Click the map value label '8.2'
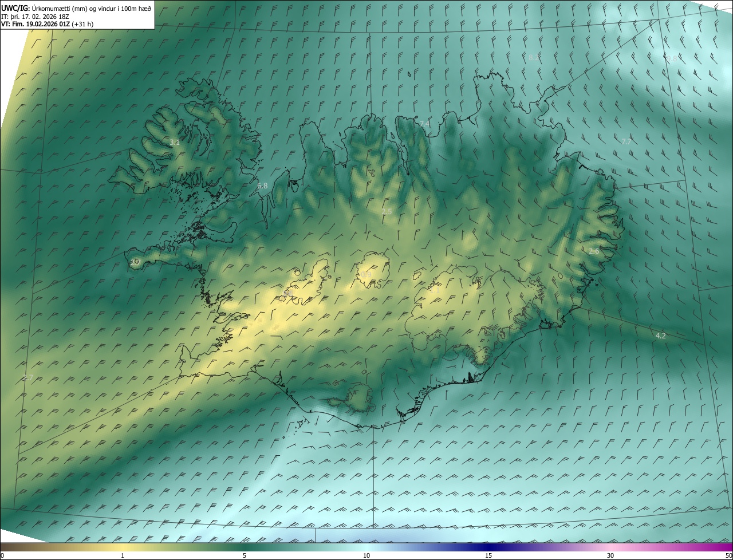The image size is (733, 560). [534, 57]
